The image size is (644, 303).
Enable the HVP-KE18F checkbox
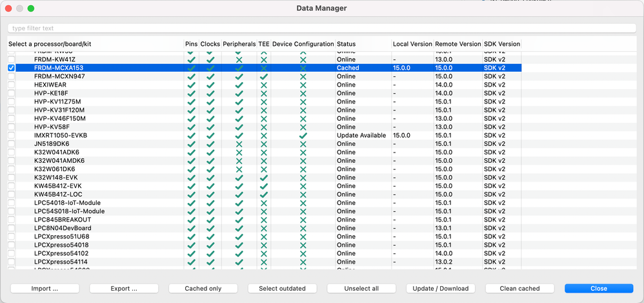click(x=12, y=93)
